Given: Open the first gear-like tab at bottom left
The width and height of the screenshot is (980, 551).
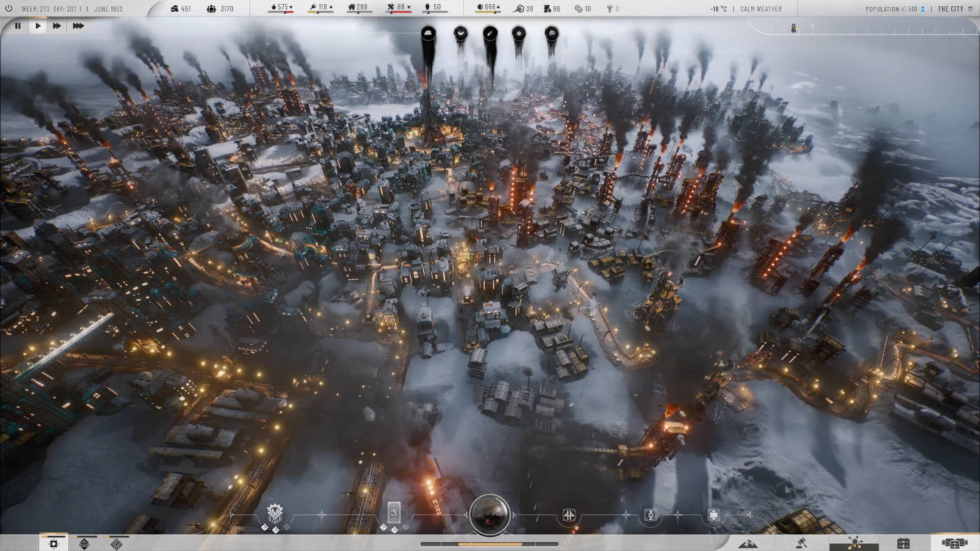Looking at the screenshot, I should click(53, 543).
